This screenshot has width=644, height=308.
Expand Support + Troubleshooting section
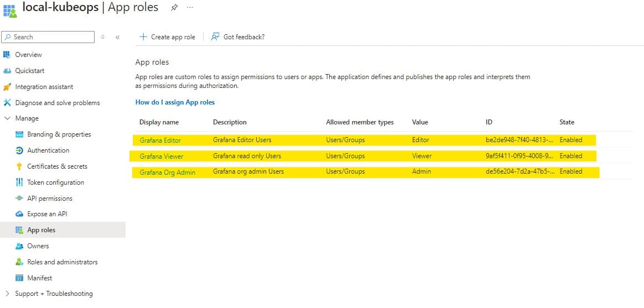[x=7, y=294]
